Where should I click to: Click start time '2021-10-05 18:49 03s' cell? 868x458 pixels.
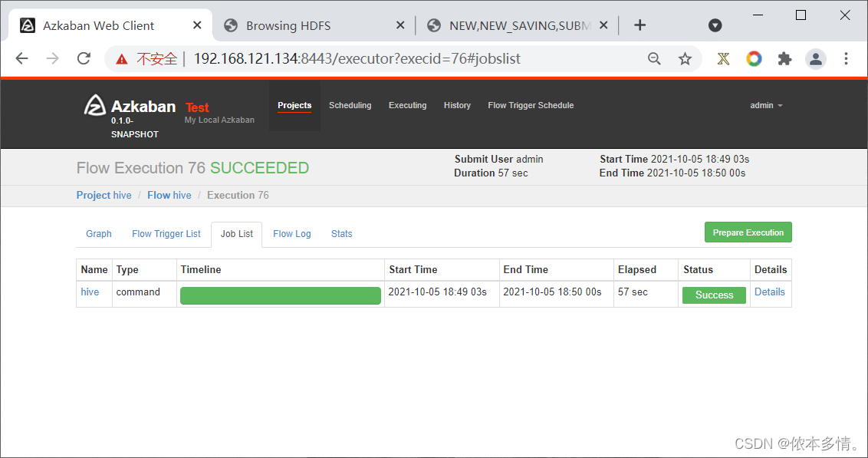pos(442,294)
